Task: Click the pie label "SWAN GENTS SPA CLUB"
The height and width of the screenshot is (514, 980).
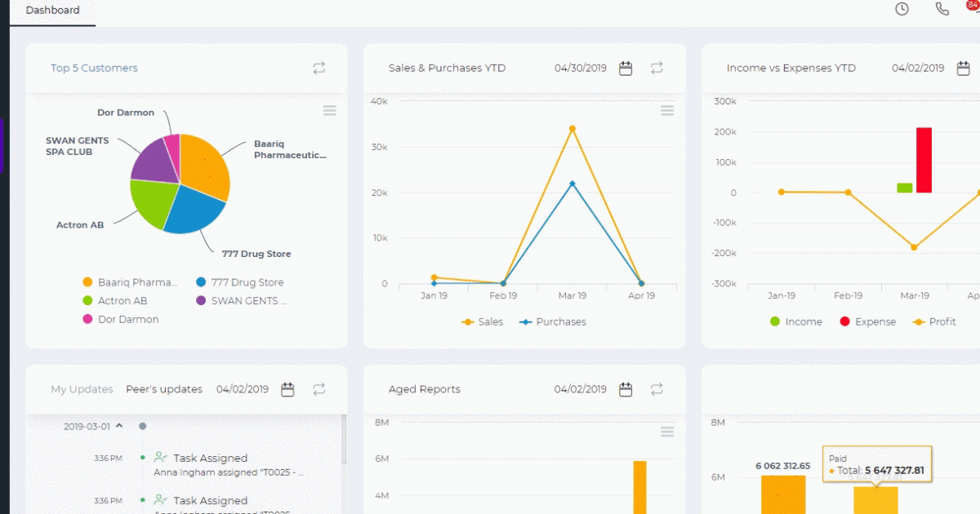Action: (78, 146)
